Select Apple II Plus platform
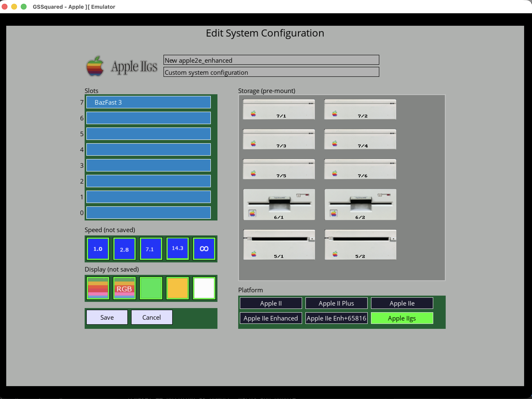This screenshot has width=532, height=399. click(336, 303)
